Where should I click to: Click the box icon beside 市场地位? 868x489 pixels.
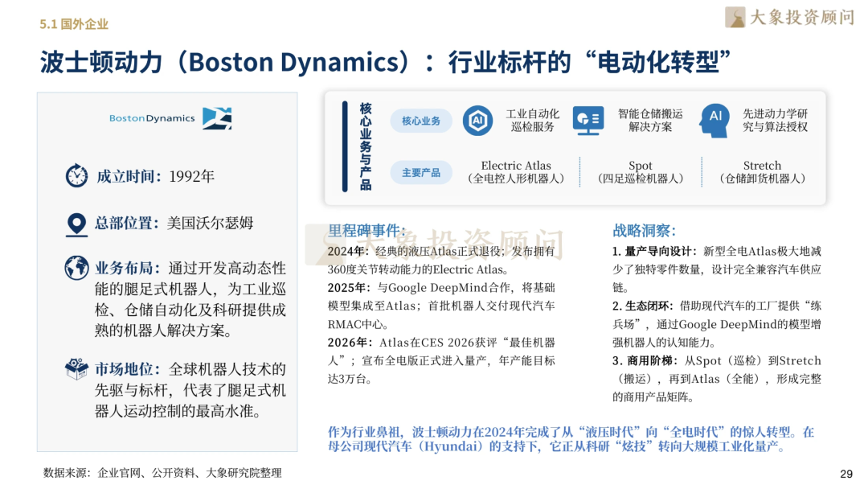tap(76, 369)
